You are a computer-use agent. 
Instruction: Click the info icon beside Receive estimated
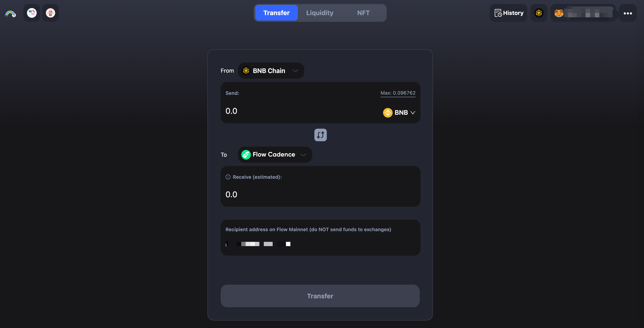pos(228,177)
